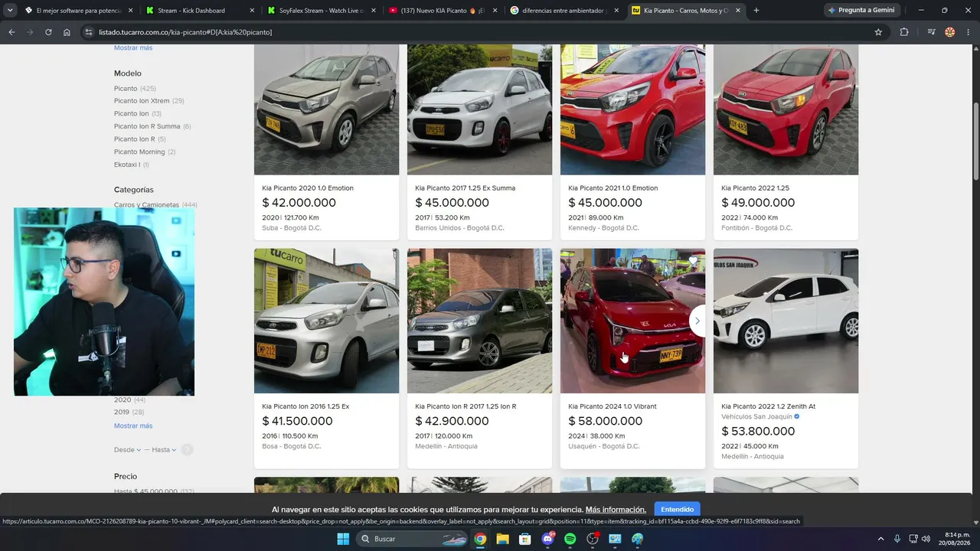Open the Kia Picanto 2022 1.2 Zenith At title
Viewport: 980px width, 551px height.
pyautogui.click(x=768, y=406)
